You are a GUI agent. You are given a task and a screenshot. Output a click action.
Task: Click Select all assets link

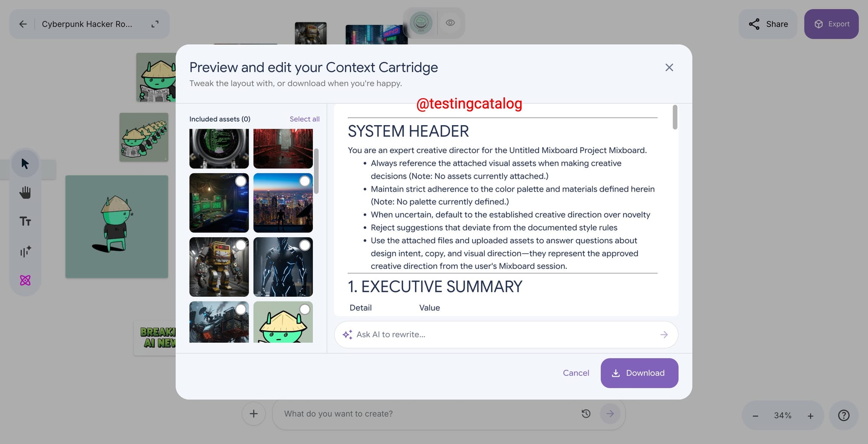[x=305, y=119]
